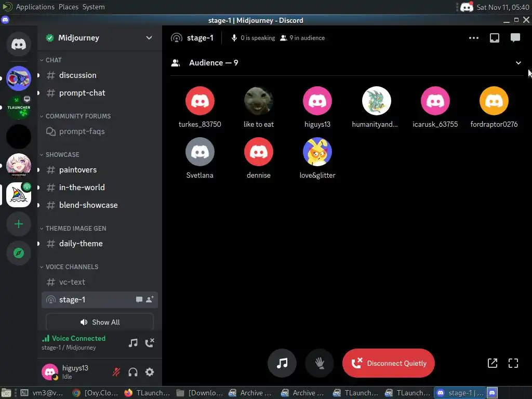Click Svetlana audience avatar
Image resolution: width=532 pixels, height=399 pixels.
(200, 152)
